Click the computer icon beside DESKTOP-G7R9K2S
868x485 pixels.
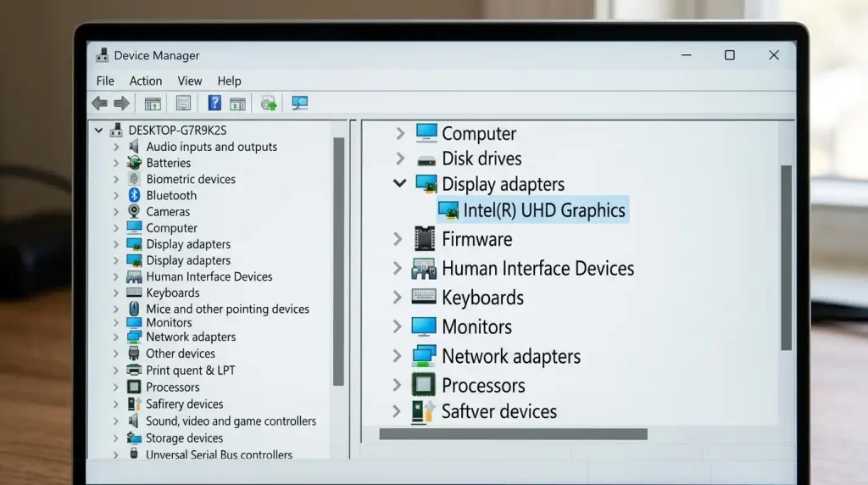click(x=116, y=130)
